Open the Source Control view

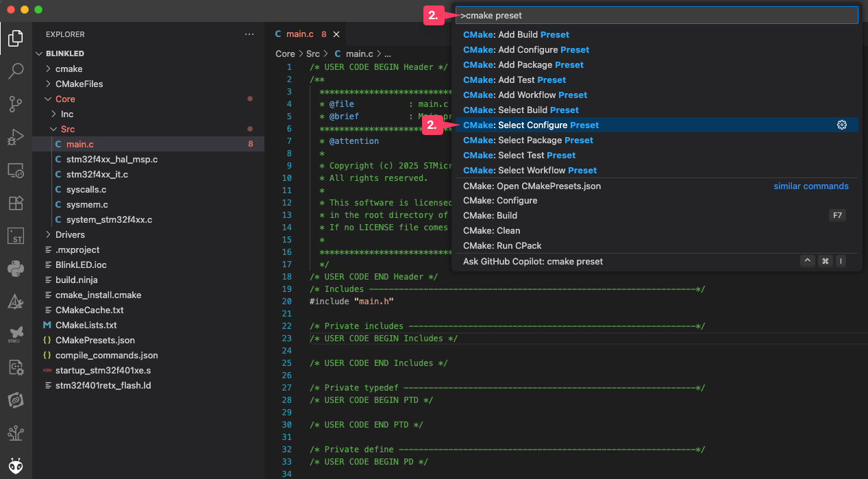tap(16, 104)
